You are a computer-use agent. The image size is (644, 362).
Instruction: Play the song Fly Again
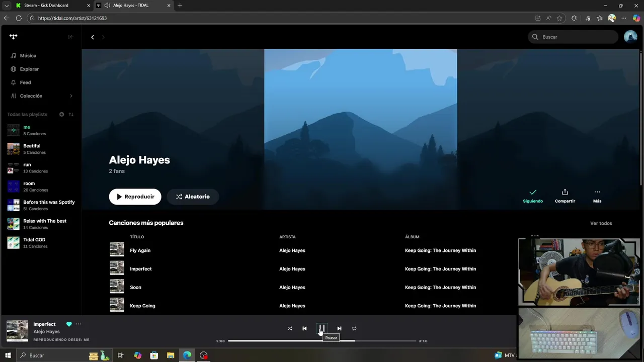pos(140,250)
